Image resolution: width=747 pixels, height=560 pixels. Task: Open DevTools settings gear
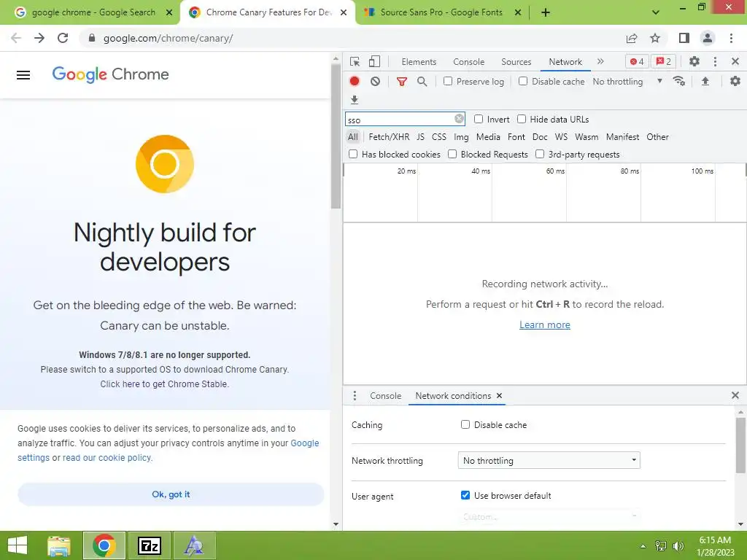pyautogui.click(x=694, y=61)
